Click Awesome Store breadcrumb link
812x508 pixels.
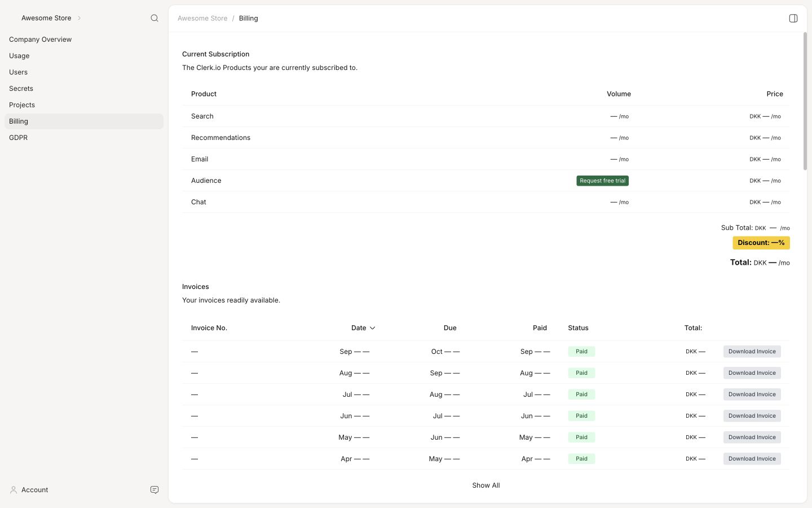(202, 18)
